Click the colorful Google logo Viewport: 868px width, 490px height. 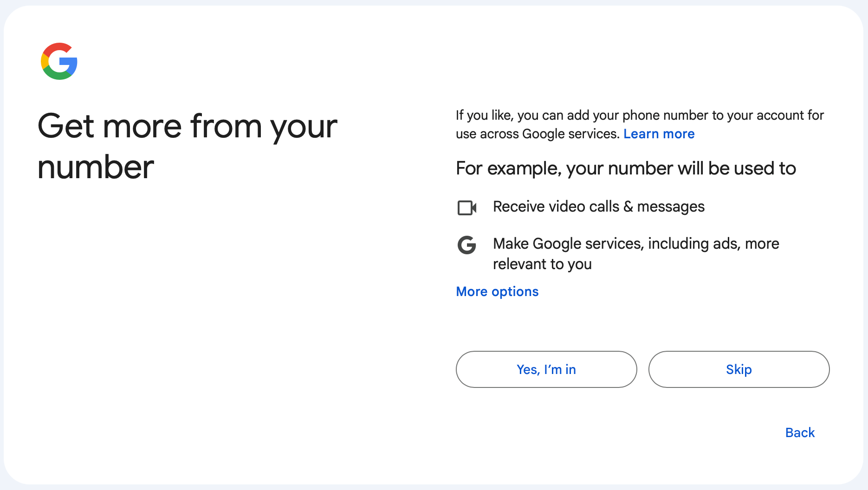[59, 61]
